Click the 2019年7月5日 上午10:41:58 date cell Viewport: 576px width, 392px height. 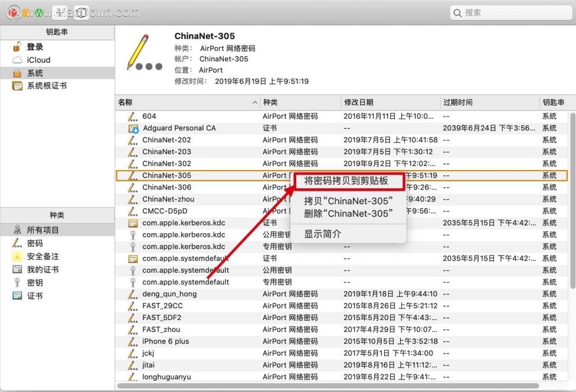coord(391,140)
